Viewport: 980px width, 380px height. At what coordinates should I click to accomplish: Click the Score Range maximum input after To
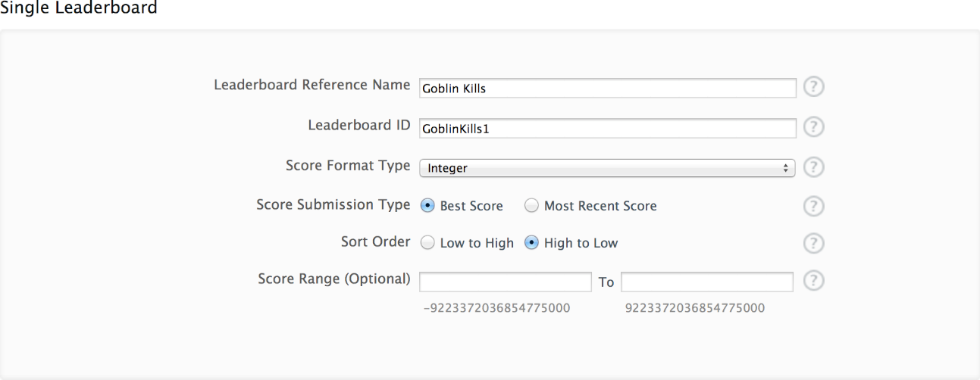(706, 282)
